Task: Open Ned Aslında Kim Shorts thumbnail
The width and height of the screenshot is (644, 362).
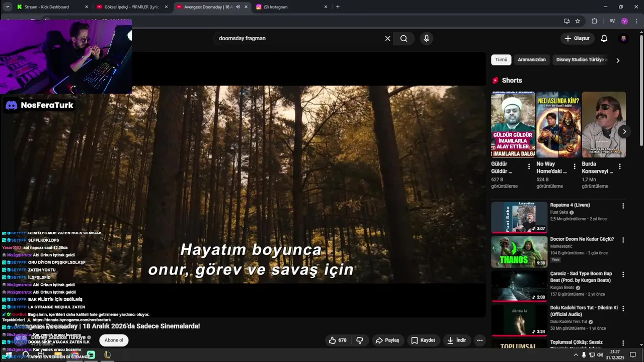Action: coord(558,125)
